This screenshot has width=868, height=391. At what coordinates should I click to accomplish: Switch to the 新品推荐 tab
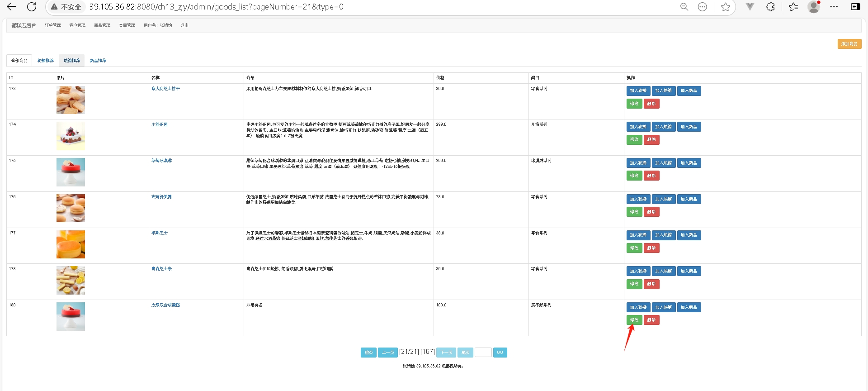click(98, 61)
